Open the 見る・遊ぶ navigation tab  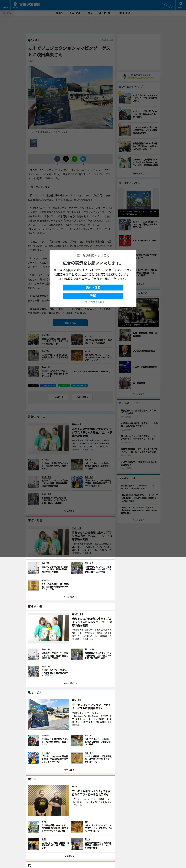(x=75, y=13)
